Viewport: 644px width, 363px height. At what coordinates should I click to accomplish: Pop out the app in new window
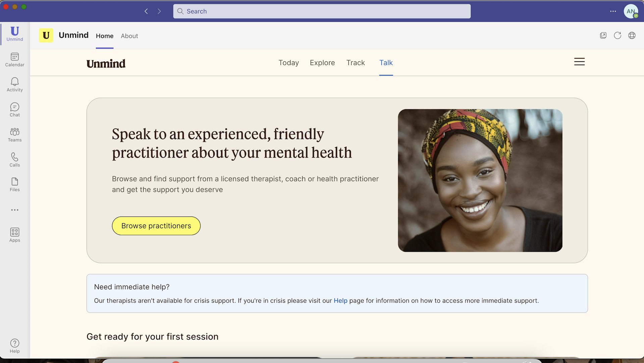(603, 36)
